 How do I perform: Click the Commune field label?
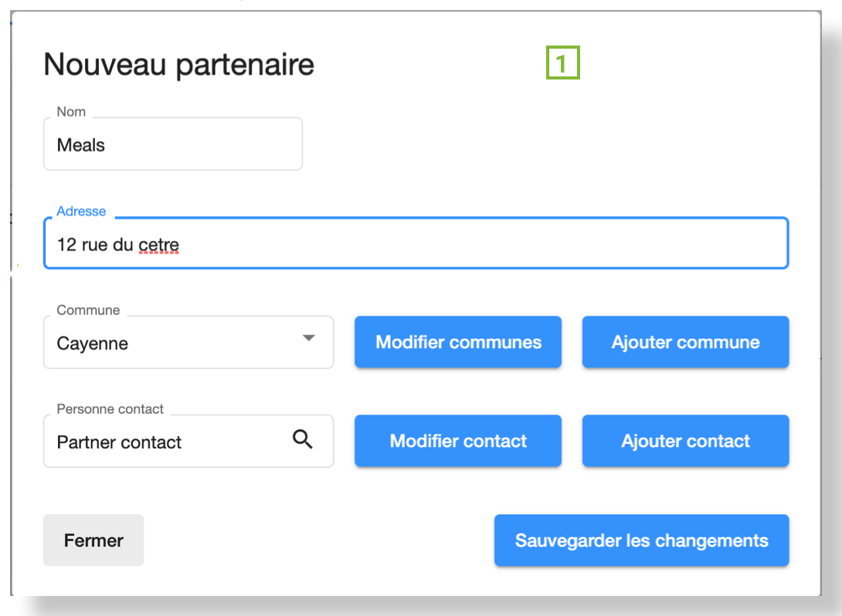pos(88,310)
